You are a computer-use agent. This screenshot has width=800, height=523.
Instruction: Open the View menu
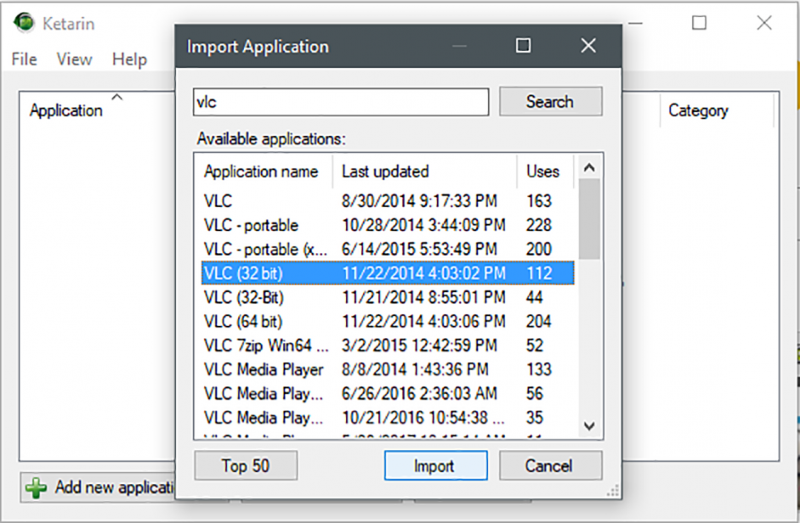tap(74, 59)
